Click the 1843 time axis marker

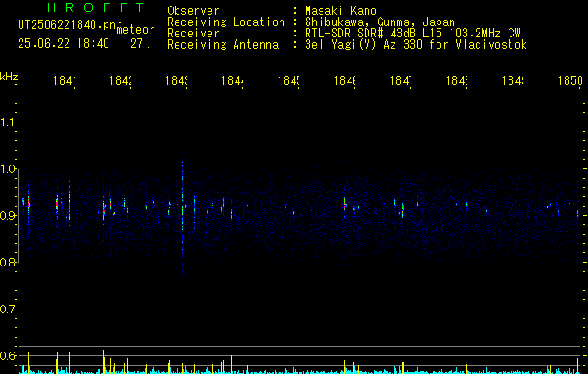177,80
